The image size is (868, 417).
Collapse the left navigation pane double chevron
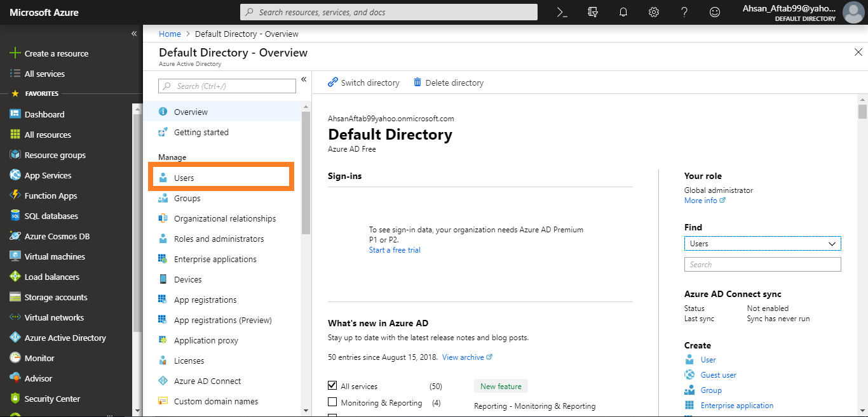(134, 34)
